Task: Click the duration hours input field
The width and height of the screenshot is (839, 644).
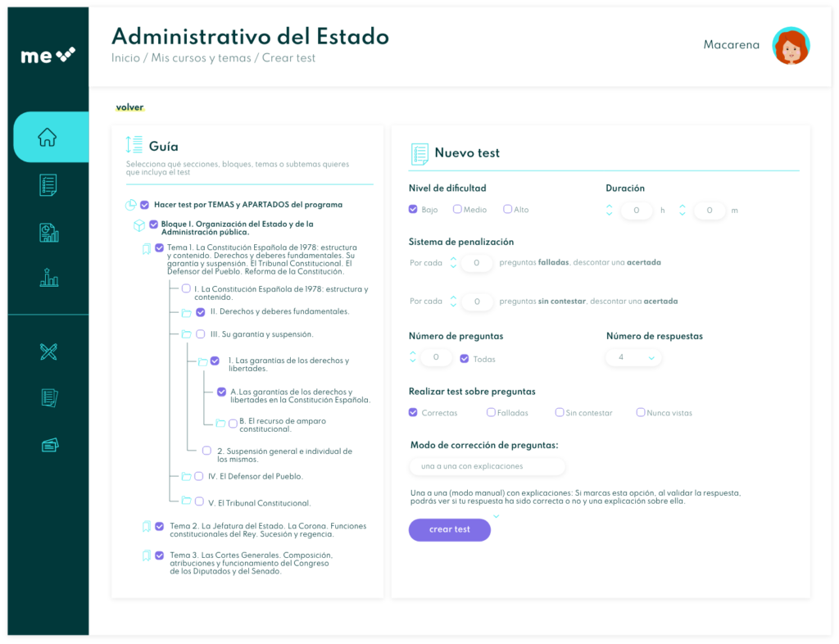Action: coord(637,211)
